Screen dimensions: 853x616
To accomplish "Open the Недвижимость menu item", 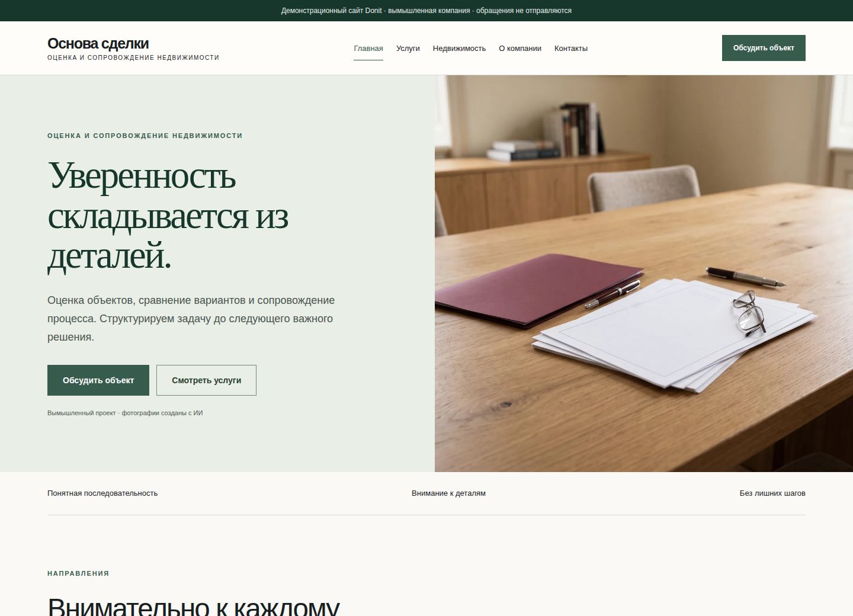I will (459, 49).
